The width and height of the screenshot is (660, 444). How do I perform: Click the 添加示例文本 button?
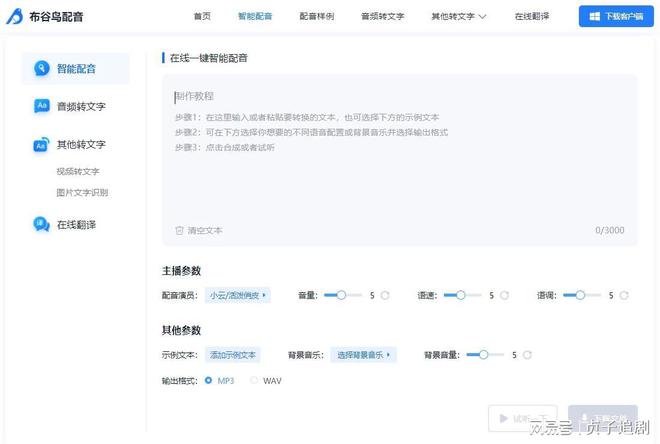[233, 355]
